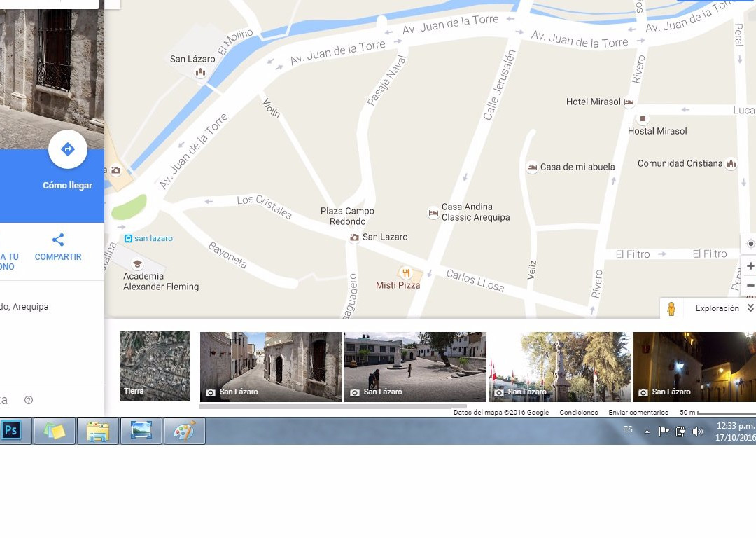The width and height of the screenshot is (756, 538).
Task: Open Photoshop from the taskbar
Action: pyautogui.click(x=11, y=431)
